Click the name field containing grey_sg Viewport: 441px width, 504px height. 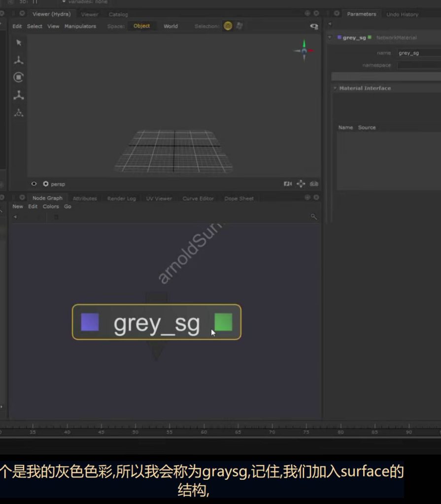pyautogui.click(x=419, y=53)
